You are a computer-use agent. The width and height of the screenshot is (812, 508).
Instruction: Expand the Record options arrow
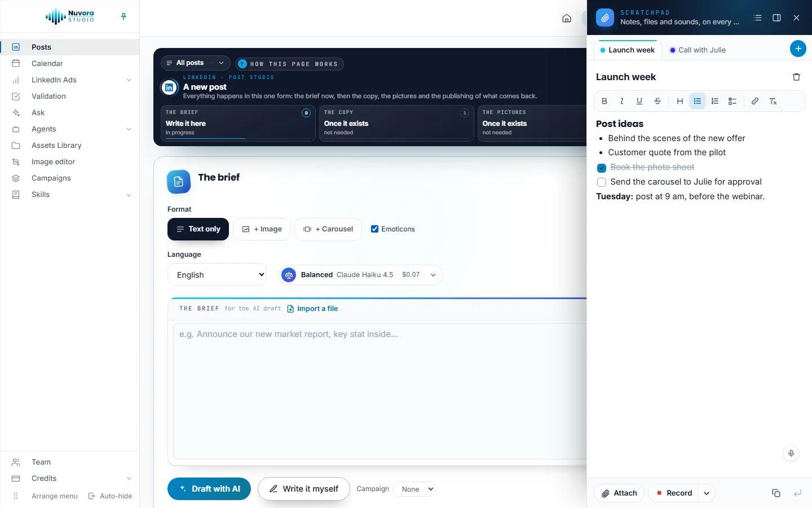707,493
